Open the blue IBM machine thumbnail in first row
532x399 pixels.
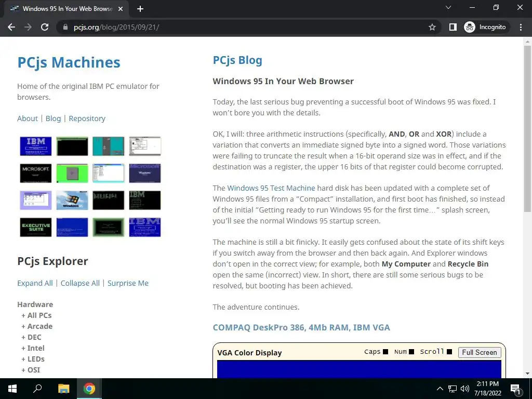click(36, 146)
